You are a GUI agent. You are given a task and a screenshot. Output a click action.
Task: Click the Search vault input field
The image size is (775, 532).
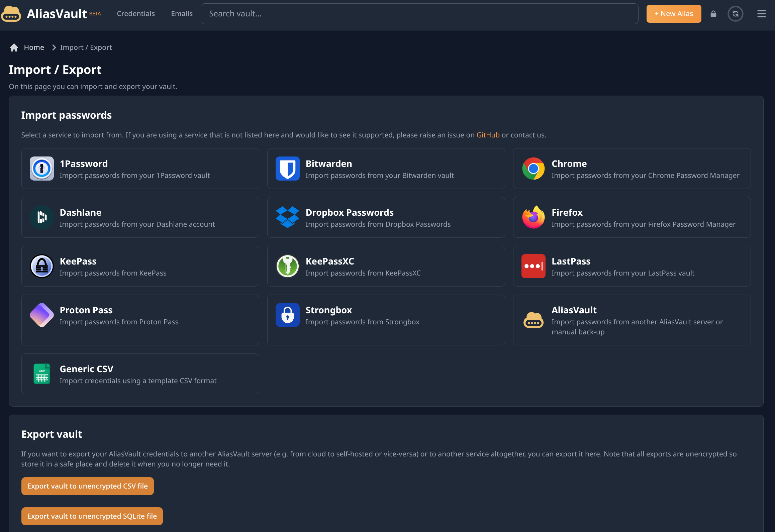pos(419,14)
